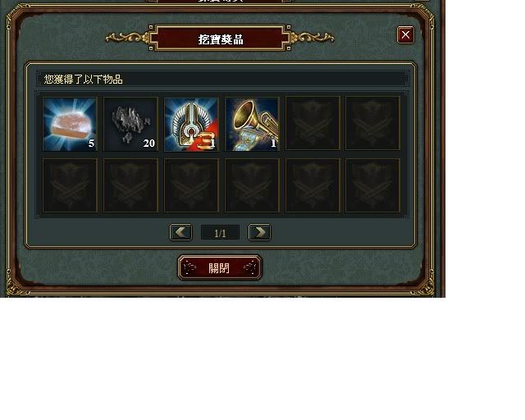Click the quantity number 5 on crystal
The width and height of the screenshot is (525, 420).
point(91,144)
